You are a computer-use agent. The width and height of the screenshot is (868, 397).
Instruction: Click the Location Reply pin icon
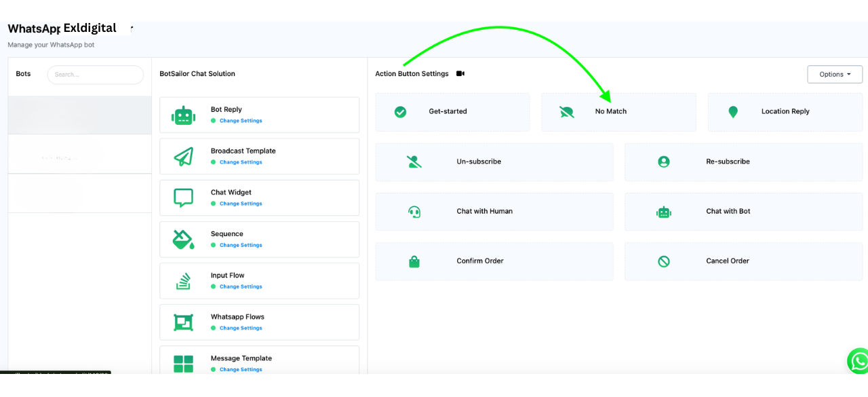coord(733,112)
